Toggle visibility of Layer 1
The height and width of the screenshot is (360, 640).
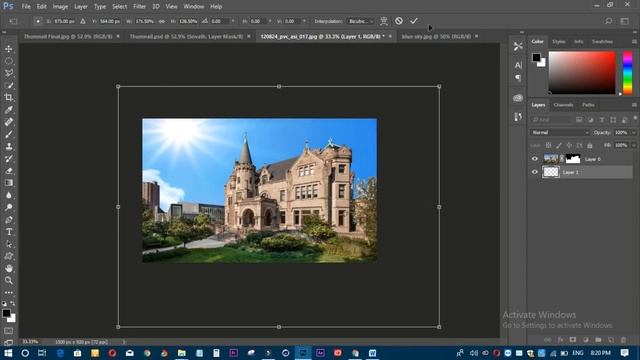click(x=535, y=172)
